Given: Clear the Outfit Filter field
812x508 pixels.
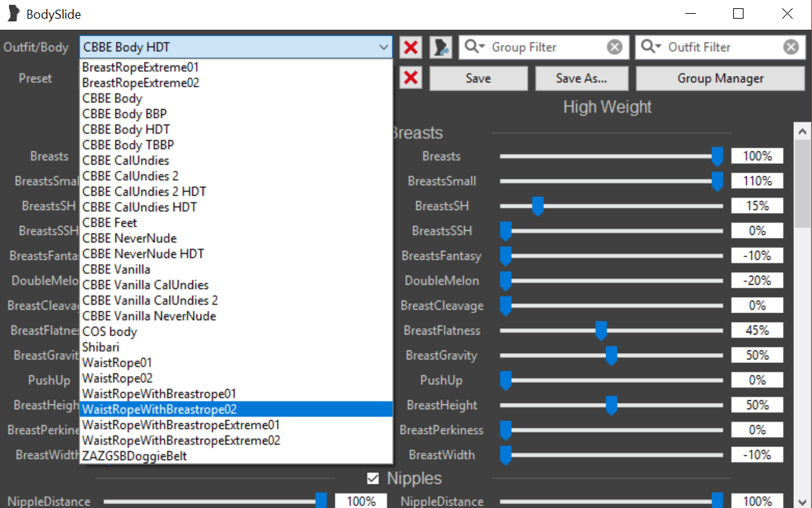Looking at the screenshot, I should click(x=791, y=47).
